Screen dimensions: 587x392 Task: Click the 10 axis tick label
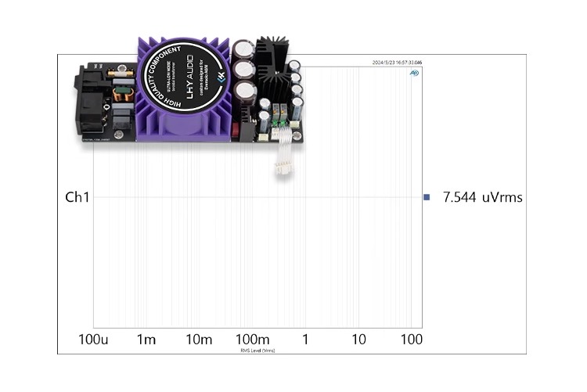coord(358,340)
